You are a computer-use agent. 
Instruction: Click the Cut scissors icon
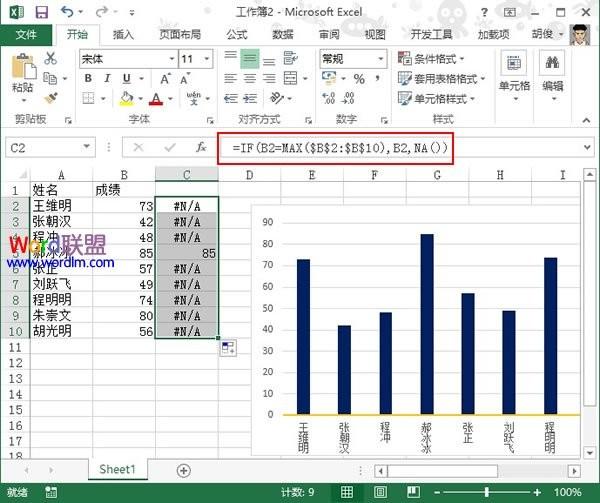point(51,59)
